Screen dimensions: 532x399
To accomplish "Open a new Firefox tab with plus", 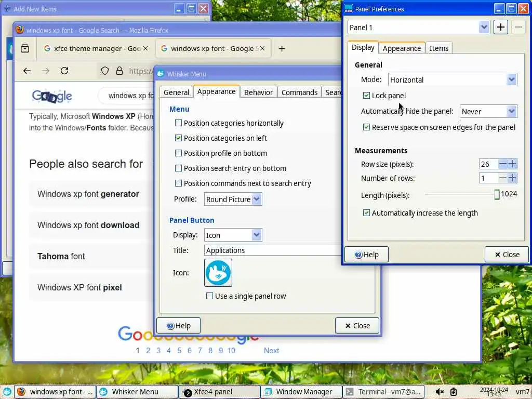I will click(x=282, y=48).
